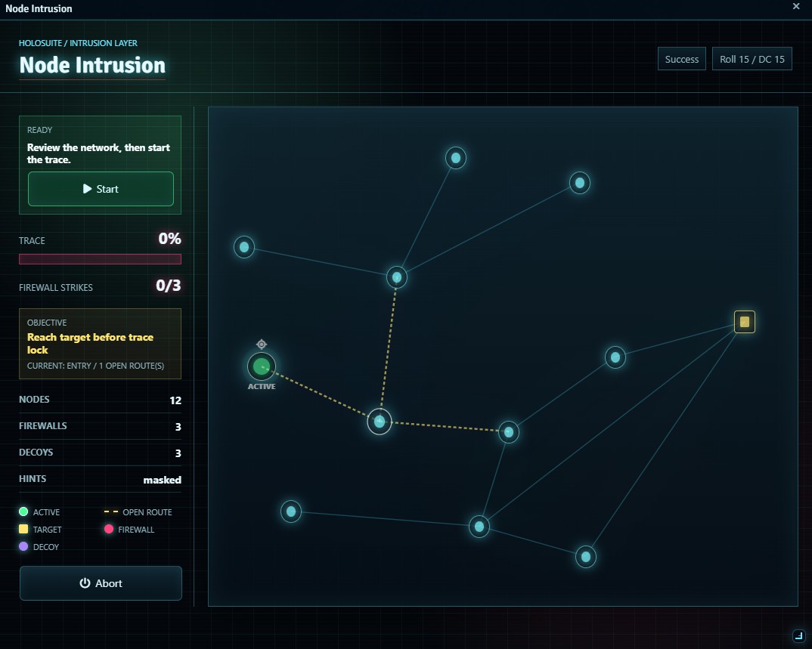812x649 pixels.
Task: Select the node at the right end of dashed route
Action: (509, 432)
